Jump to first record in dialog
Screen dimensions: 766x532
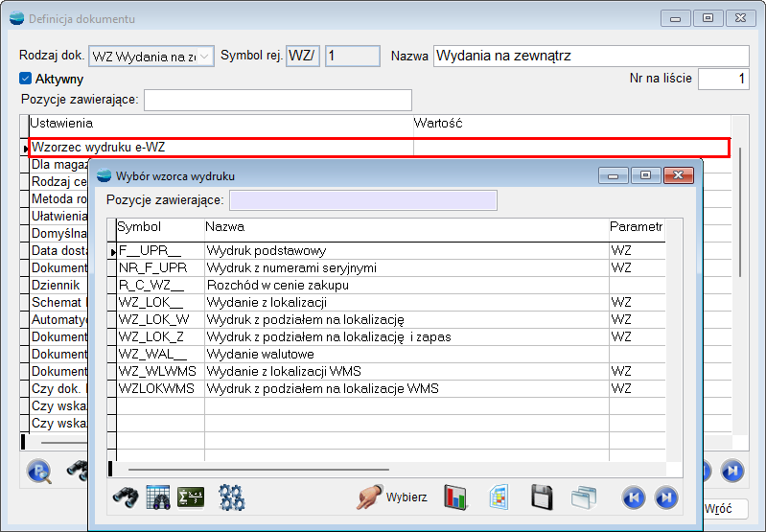click(x=633, y=497)
